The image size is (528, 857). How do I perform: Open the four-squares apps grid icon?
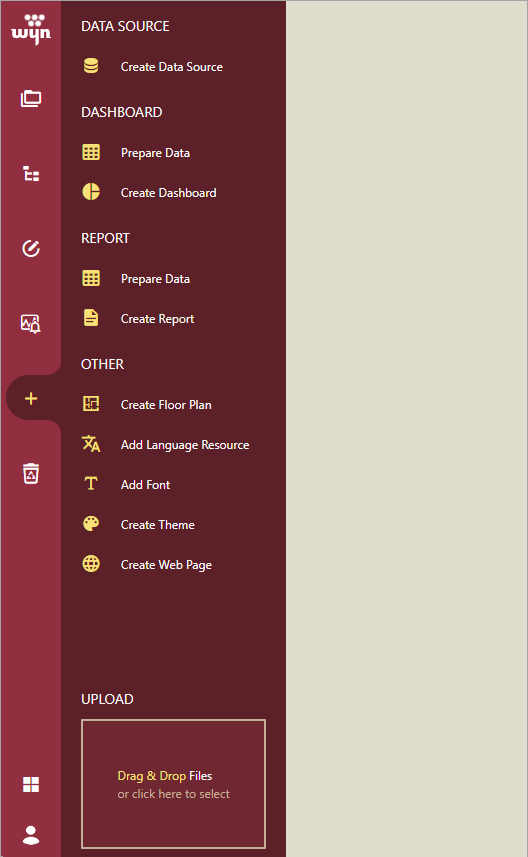pos(31,784)
